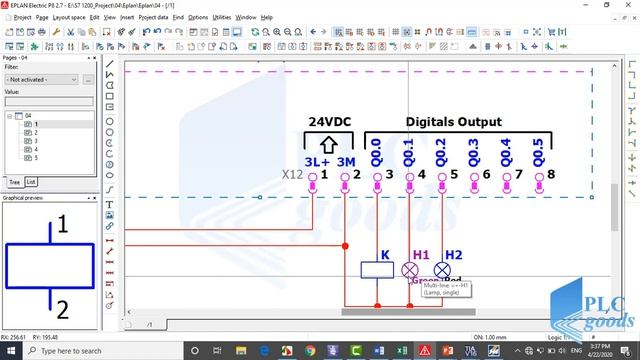Screen dimensions: 640x360
Task: Click the green puzzle piece icon
Action: pos(35,47)
